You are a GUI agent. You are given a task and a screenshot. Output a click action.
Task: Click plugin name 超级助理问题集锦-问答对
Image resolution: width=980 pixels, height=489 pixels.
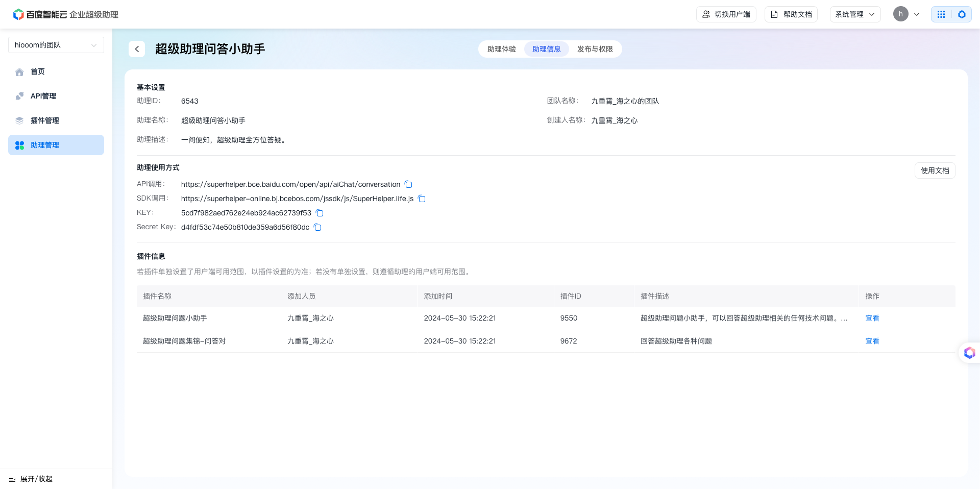(184, 341)
